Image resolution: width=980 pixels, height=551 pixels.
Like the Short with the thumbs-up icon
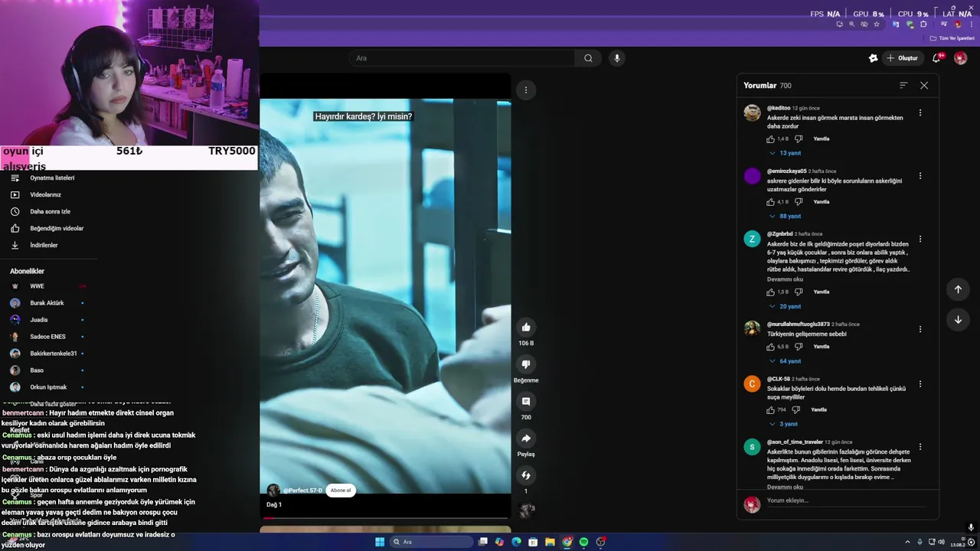[526, 327]
